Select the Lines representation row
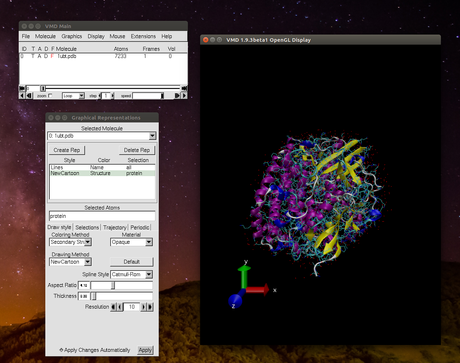 (102, 167)
